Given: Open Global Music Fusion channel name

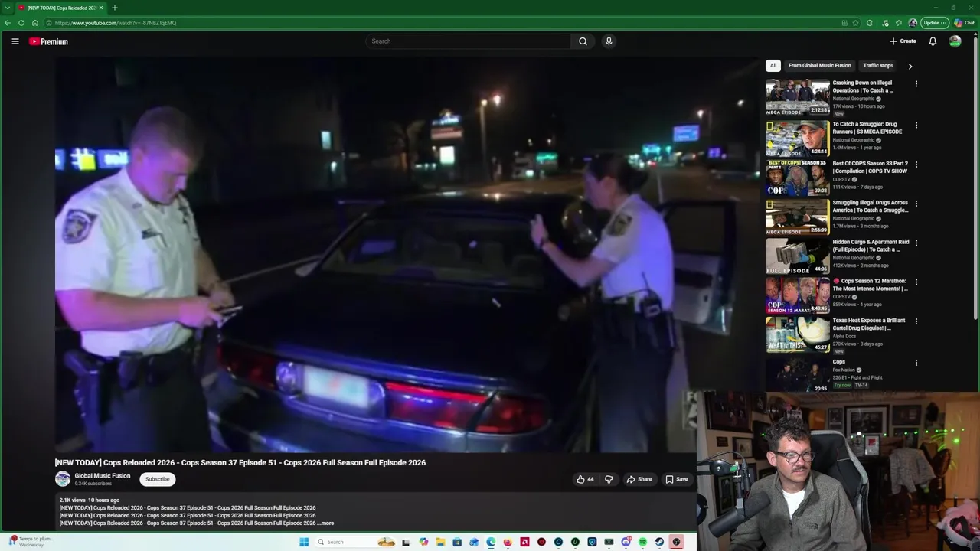Looking at the screenshot, I should tap(103, 476).
